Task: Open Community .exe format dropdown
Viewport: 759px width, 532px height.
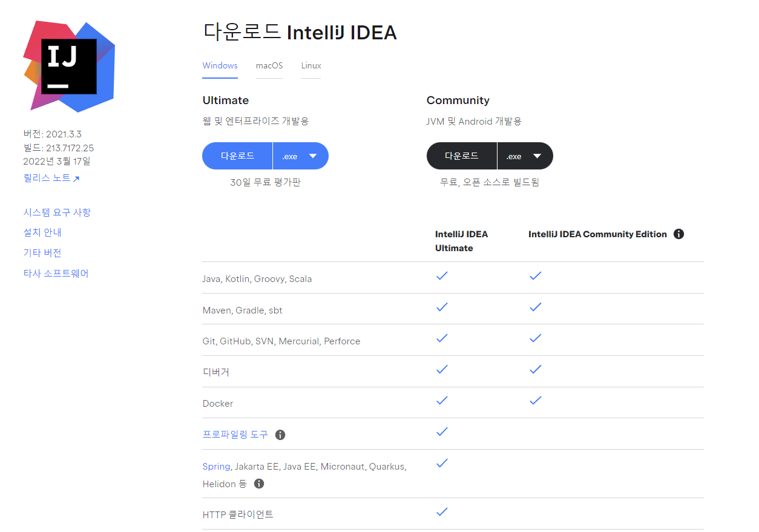Action: (x=525, y=156)
